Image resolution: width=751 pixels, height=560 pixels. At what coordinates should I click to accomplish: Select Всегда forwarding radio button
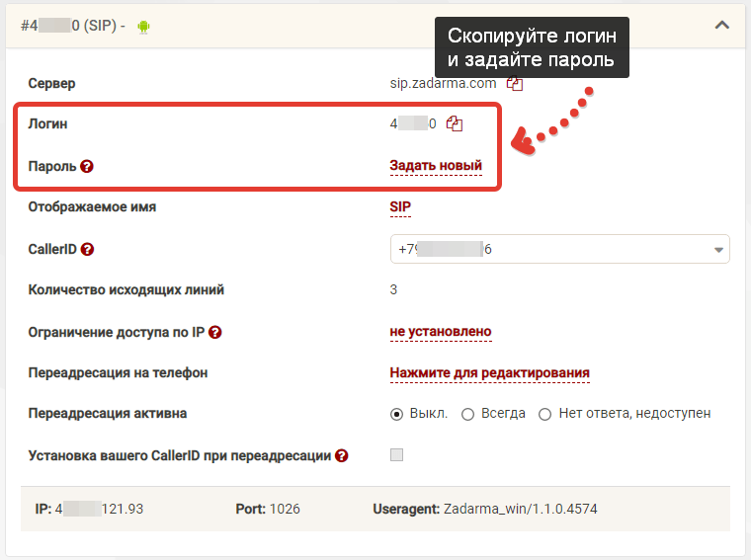click(x=468, y=414)
